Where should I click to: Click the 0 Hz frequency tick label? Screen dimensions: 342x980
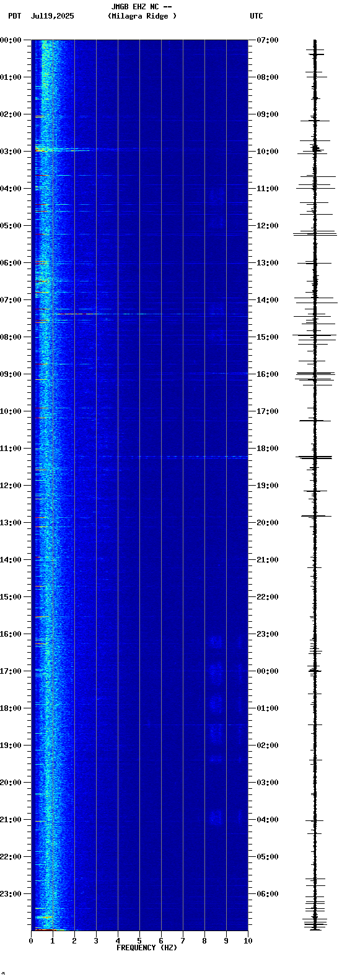pyautogui.click(x=31, y=941)
